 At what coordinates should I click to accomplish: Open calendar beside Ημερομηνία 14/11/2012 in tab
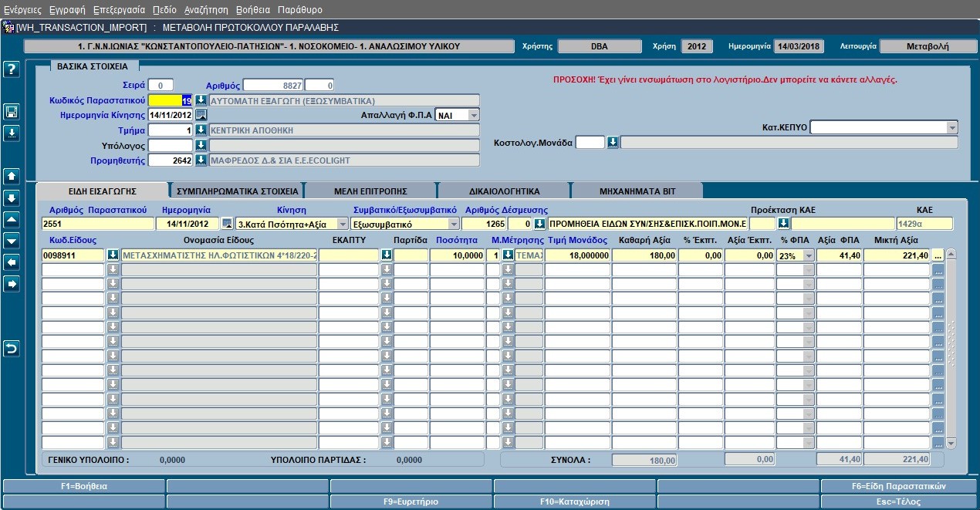(227, 224)
